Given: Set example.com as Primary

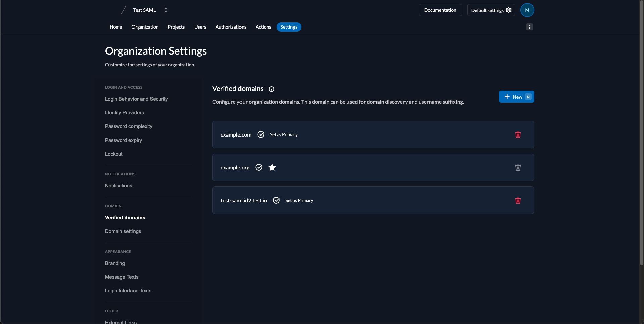Looking at the screenshot, I should (284, 134).
